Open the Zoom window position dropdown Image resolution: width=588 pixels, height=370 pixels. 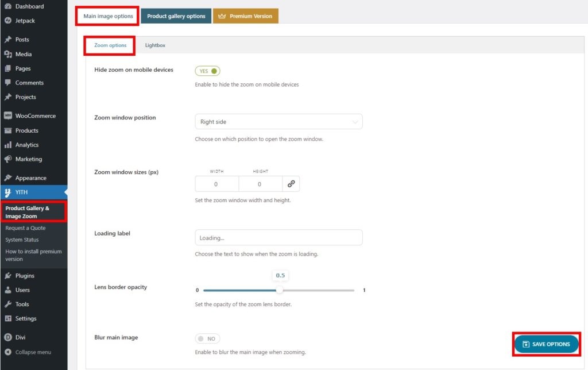tap(278, 122)
